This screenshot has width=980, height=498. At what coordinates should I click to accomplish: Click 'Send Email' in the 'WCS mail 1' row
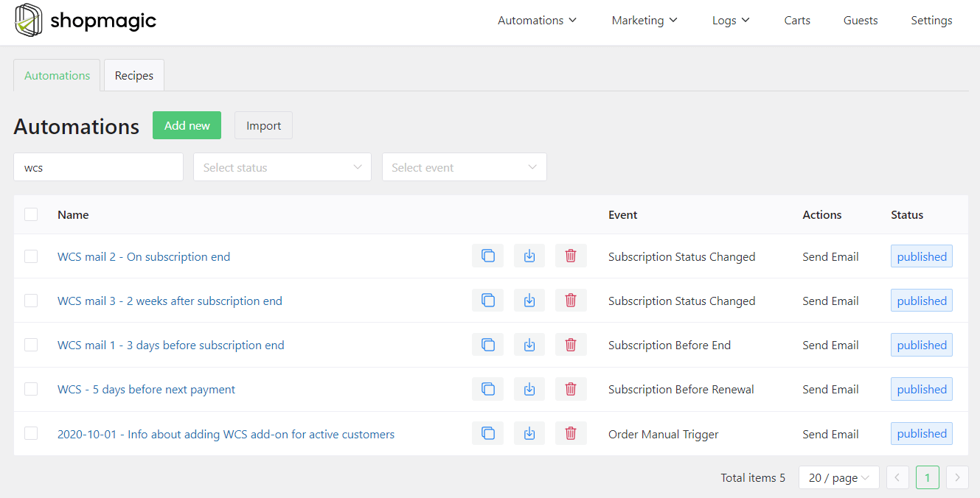pos(830,345)
